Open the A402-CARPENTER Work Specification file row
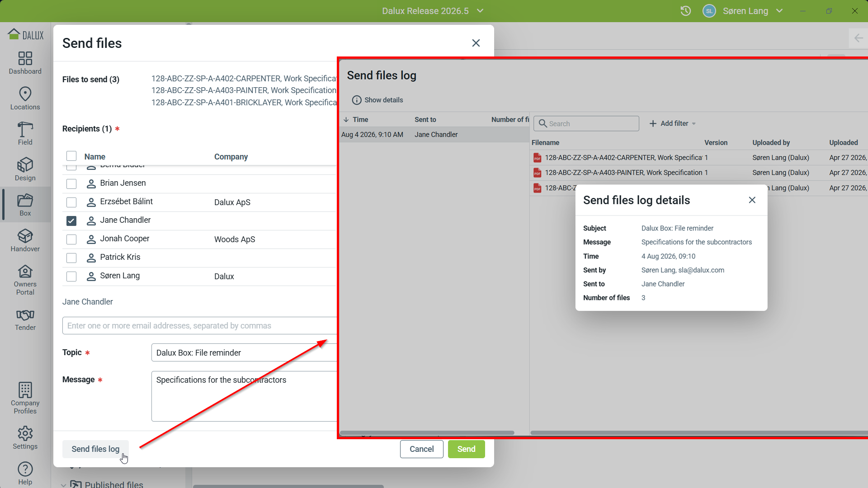Viewport: 868px width, 488px height. [699, 158]
